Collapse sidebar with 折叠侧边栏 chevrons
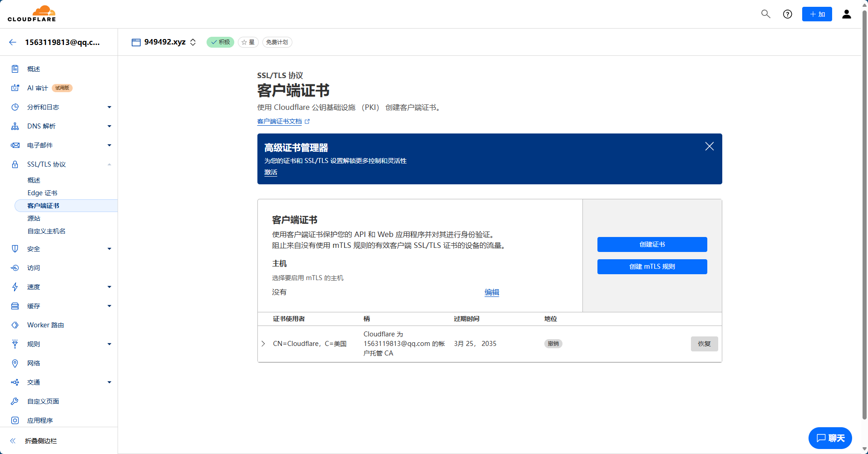This screenshot has height=454, width=868. pyautogui.click(x=13, y=441)
